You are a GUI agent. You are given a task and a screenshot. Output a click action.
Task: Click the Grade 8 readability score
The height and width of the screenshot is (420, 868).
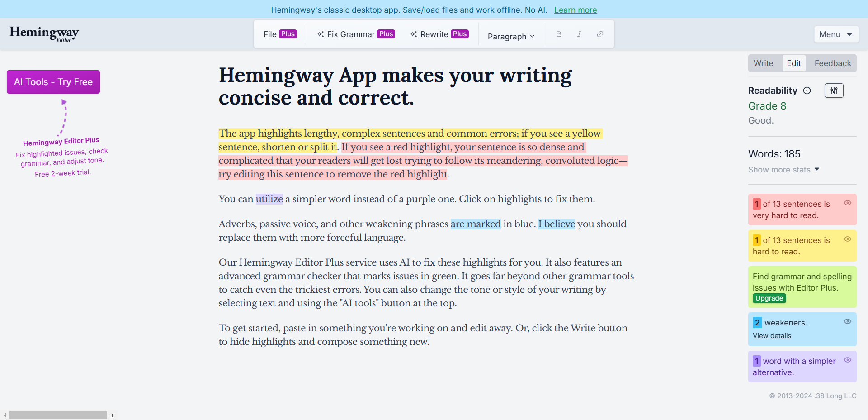(767, 106)
